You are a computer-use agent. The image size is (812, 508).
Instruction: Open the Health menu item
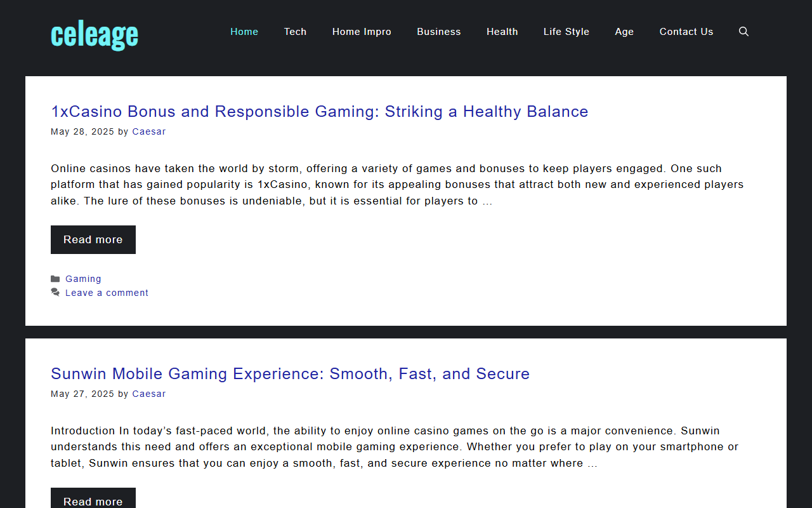click(502, 32)
